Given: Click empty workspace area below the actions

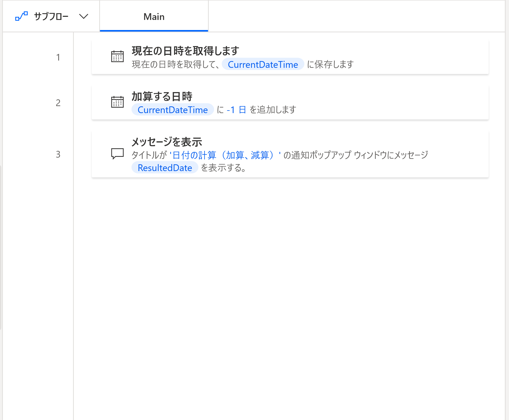Looking at the screenshot, I should tap(290, 298).
